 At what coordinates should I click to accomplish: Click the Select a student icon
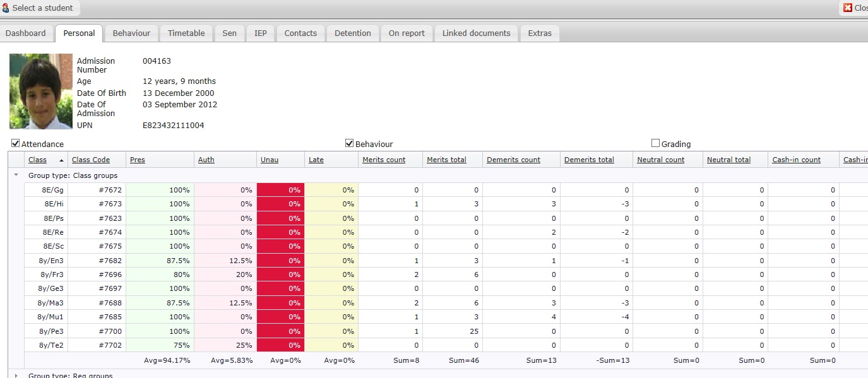click(x=6, y=8)
